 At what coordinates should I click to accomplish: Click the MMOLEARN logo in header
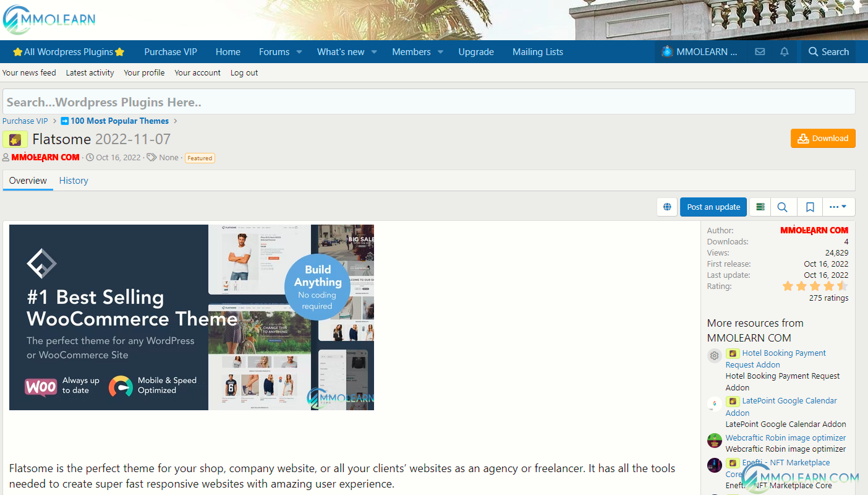[x=49, y=20]
